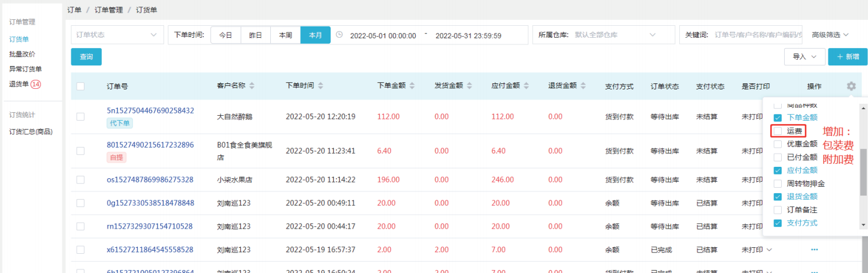Click the 代下单 tag under first order
This screenshot has height=273, width=868.
pos(120,123)
